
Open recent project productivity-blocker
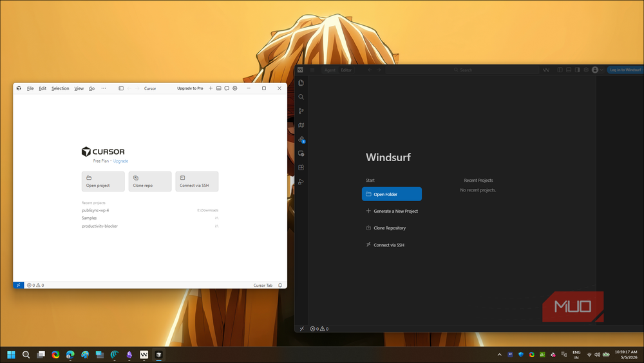pyautogui.click(x=150, y=226)
